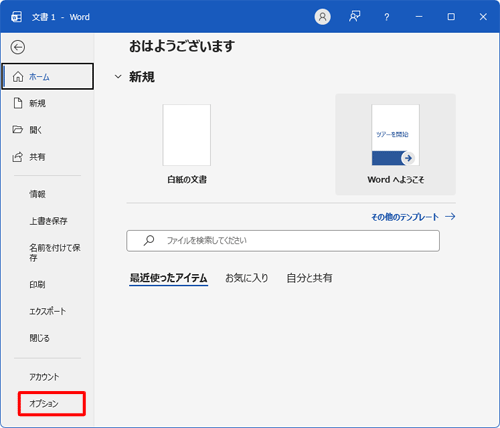500x428 pixels.
Task: Click the feedback person icon in title bar
Action: (354, 17)
